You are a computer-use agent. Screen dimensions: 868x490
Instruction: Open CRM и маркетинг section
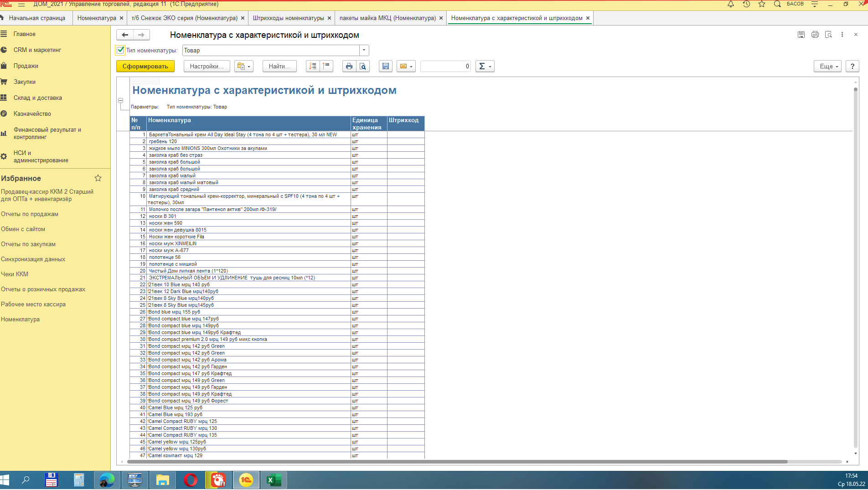click(x=37, y=50)
